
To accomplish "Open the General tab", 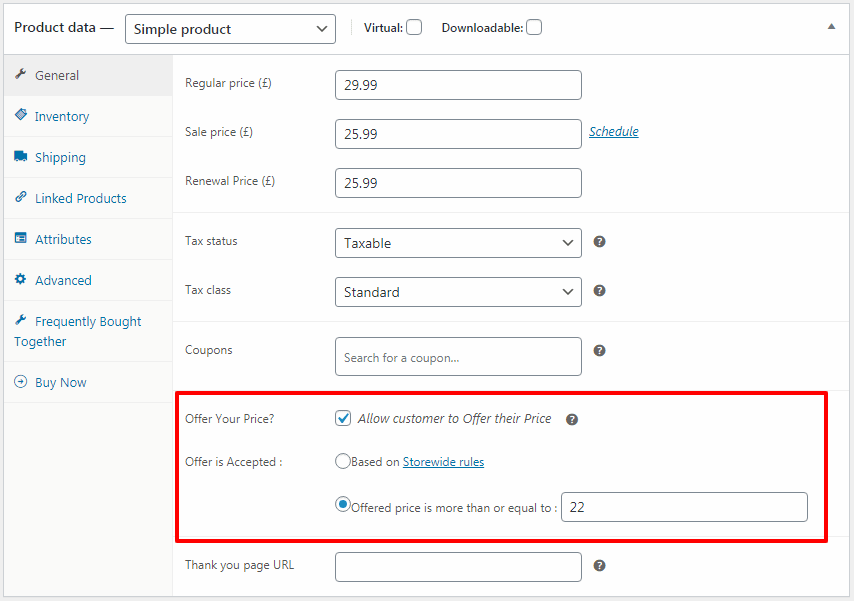I will click(x=88, y=75).
